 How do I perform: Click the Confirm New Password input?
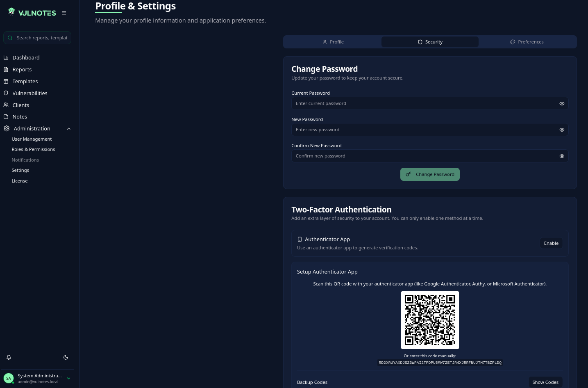click(430, 156)
